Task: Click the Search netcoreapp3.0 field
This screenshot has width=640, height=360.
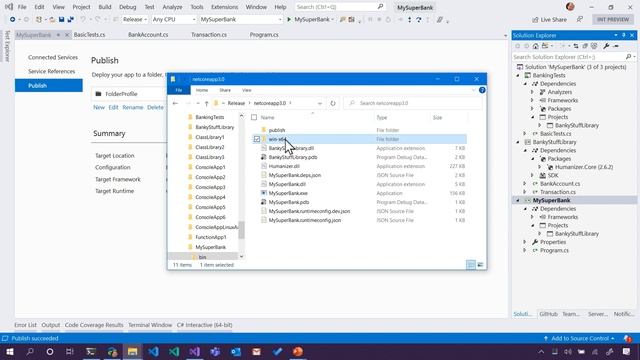Action: pyautogui.click(x=413, y=103)
